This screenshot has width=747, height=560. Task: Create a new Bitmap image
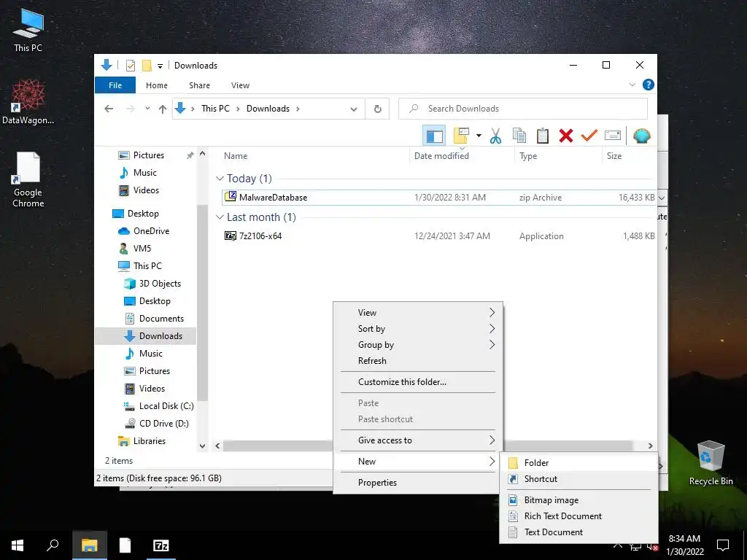click(578, 500)
